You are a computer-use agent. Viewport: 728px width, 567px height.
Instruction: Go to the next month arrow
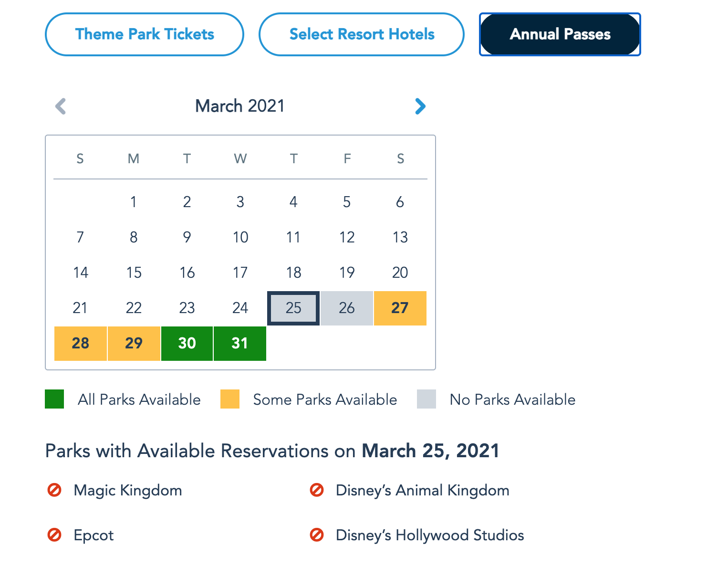click(x=420, y=106)
